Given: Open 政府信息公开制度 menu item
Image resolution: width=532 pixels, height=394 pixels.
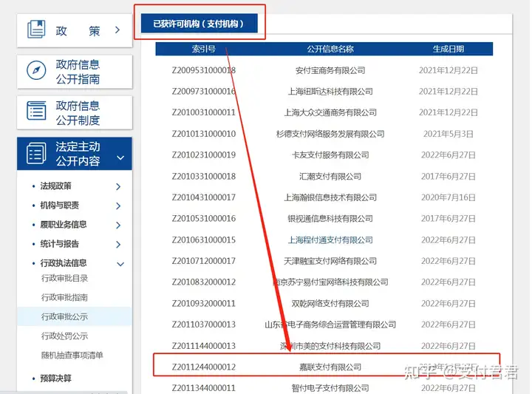Looking at the screenshot, I should [x=75, y=112].
